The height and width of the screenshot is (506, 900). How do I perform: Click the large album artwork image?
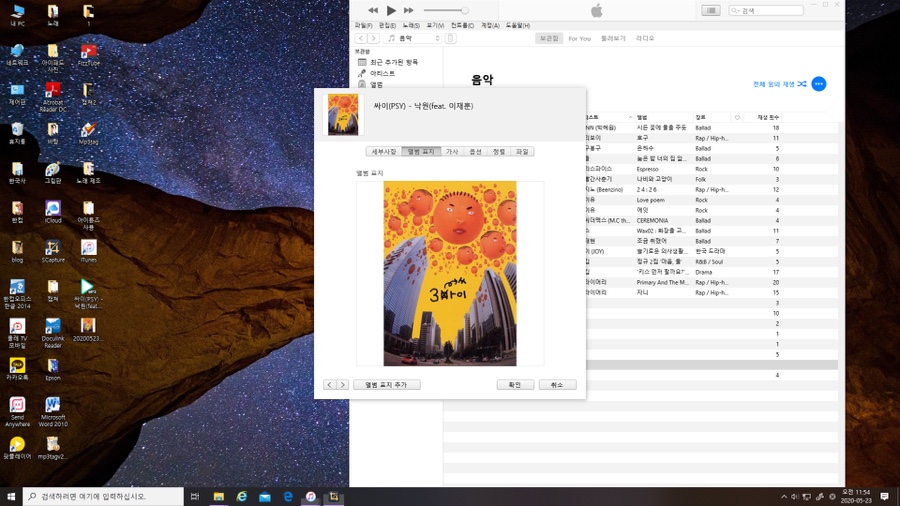click(x=450, y=274)
